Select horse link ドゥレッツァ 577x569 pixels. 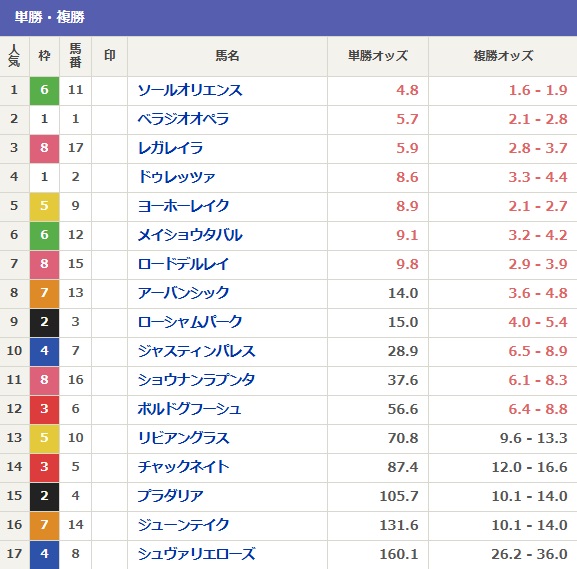176,177
